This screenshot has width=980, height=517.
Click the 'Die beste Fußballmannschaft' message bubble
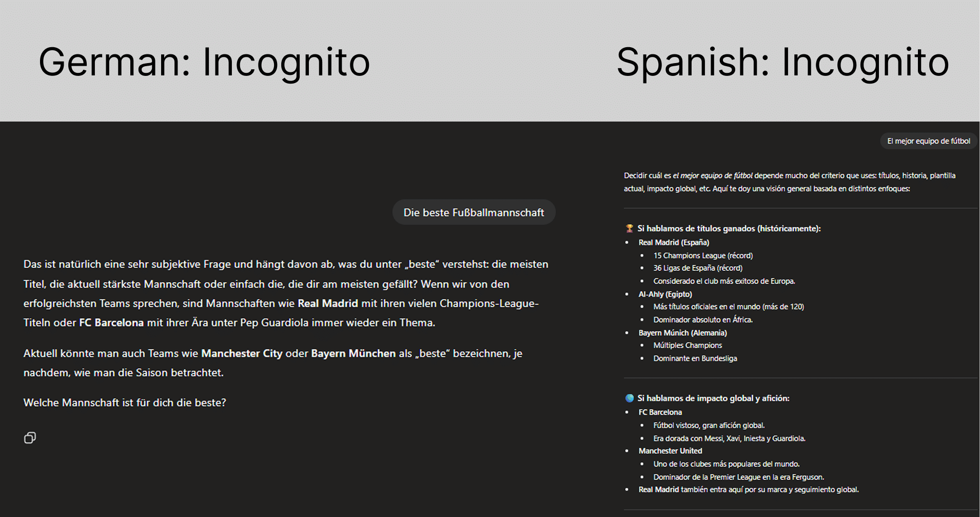click(x=474, y=212)
